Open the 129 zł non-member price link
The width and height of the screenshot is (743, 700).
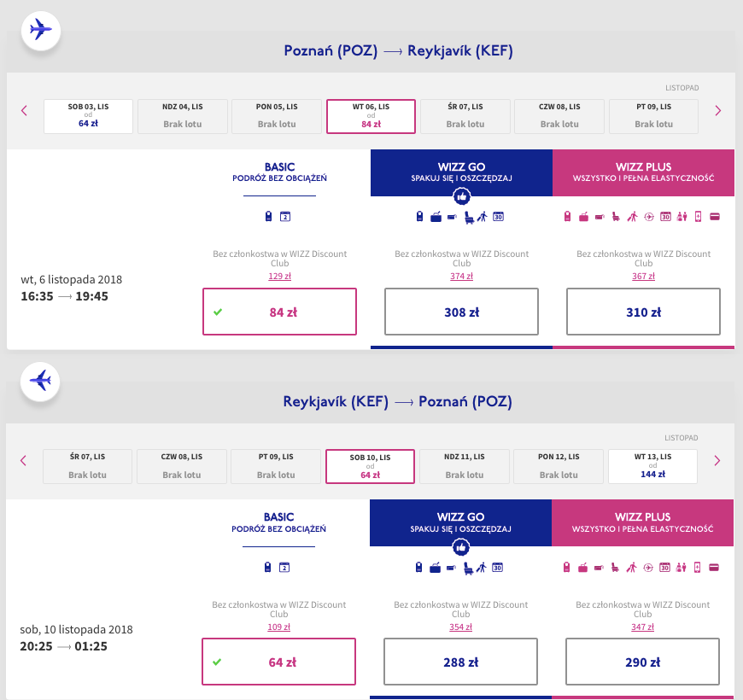pyautogui.click(x=279, y=276)
